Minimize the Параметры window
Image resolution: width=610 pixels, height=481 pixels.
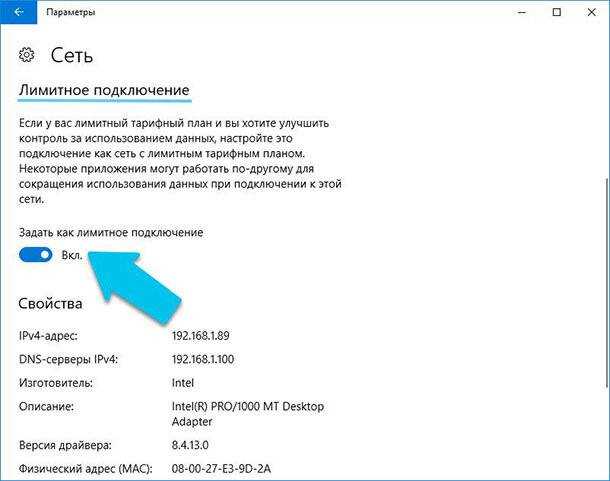point(522,12)
